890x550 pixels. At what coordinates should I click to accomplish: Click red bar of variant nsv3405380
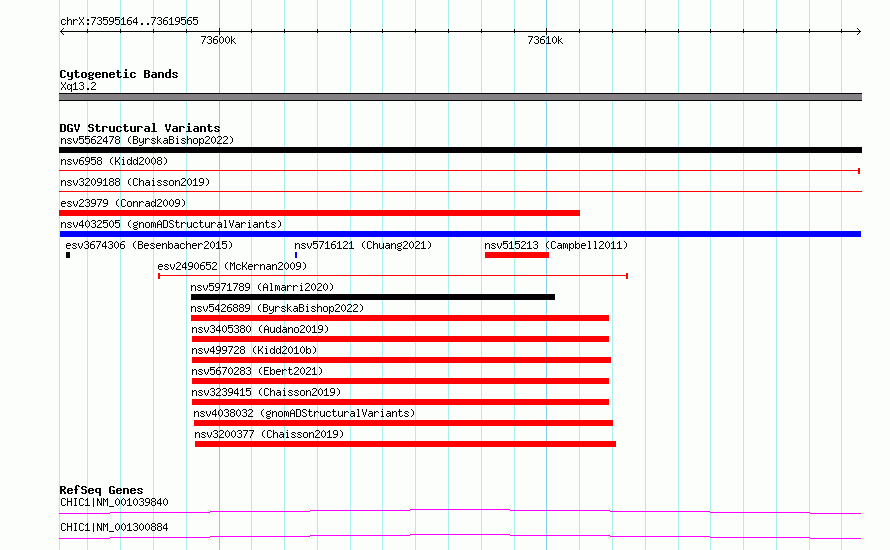pos(401,339)
